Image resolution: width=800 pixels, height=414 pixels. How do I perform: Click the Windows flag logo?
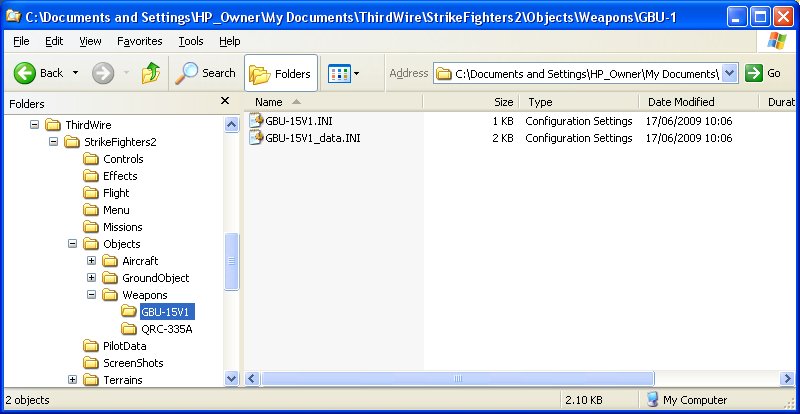click(x=777, y=41)
